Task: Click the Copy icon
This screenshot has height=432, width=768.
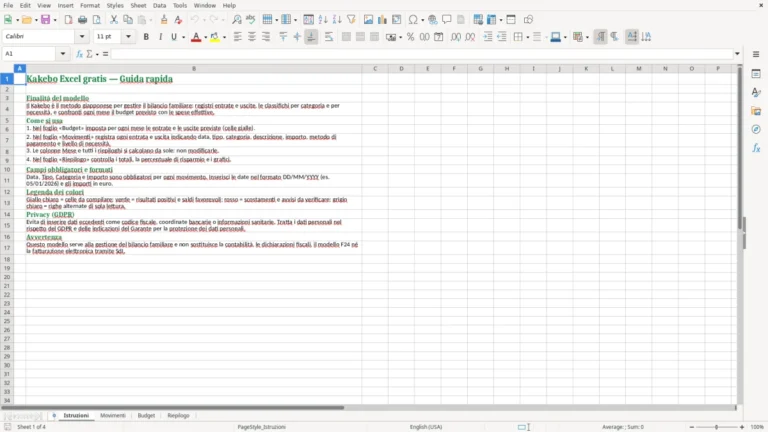Action: (x=128, y=20)
